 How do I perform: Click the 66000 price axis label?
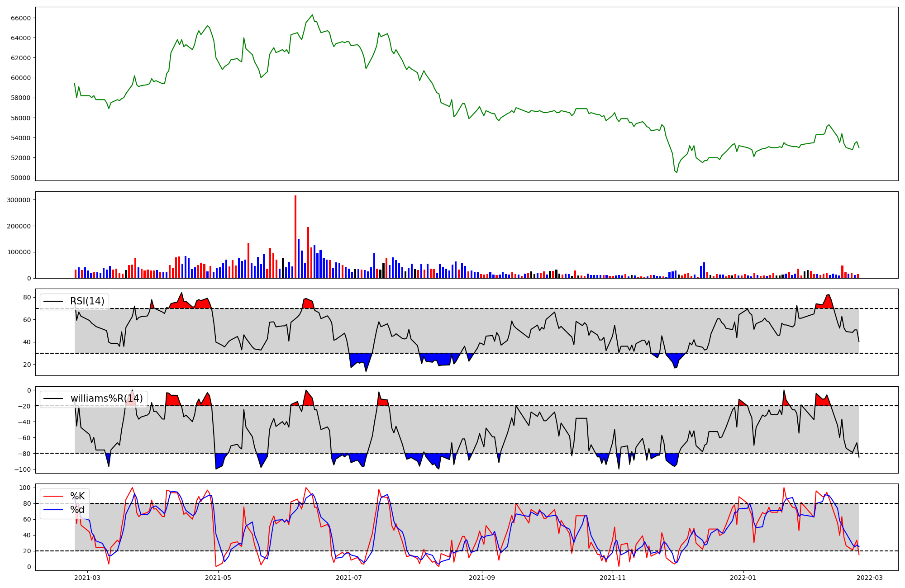tap(20, 18)
